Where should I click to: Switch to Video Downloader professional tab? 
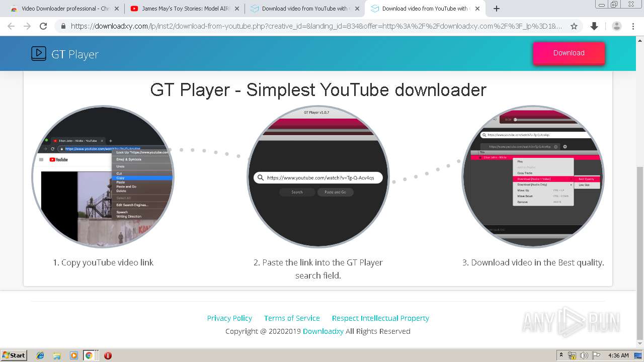[x=64, y=9]
